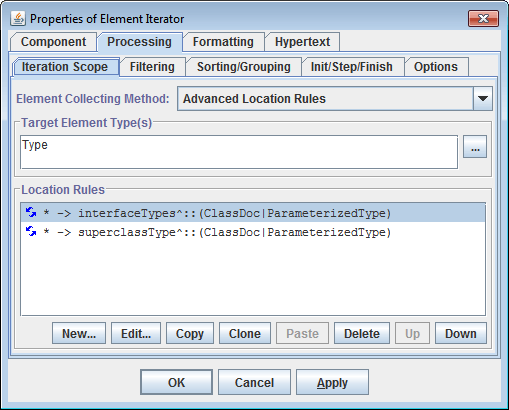Move the selected rule Down

(461, 333)
